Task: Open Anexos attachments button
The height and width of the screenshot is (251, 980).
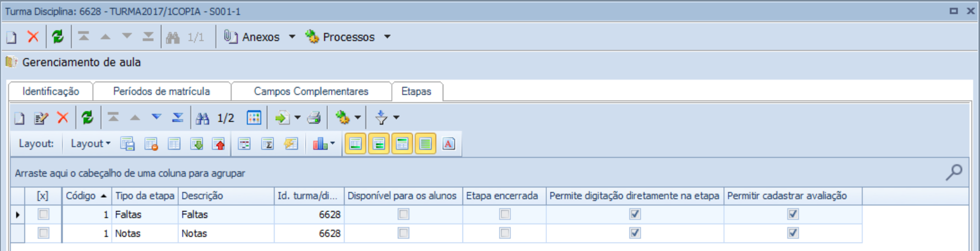Action: (x=252, y=37)
